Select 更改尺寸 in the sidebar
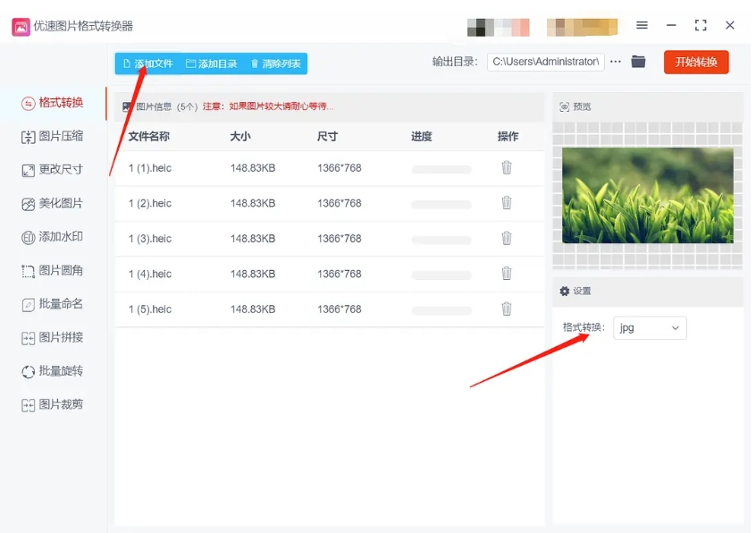 [x=53, y=170]
